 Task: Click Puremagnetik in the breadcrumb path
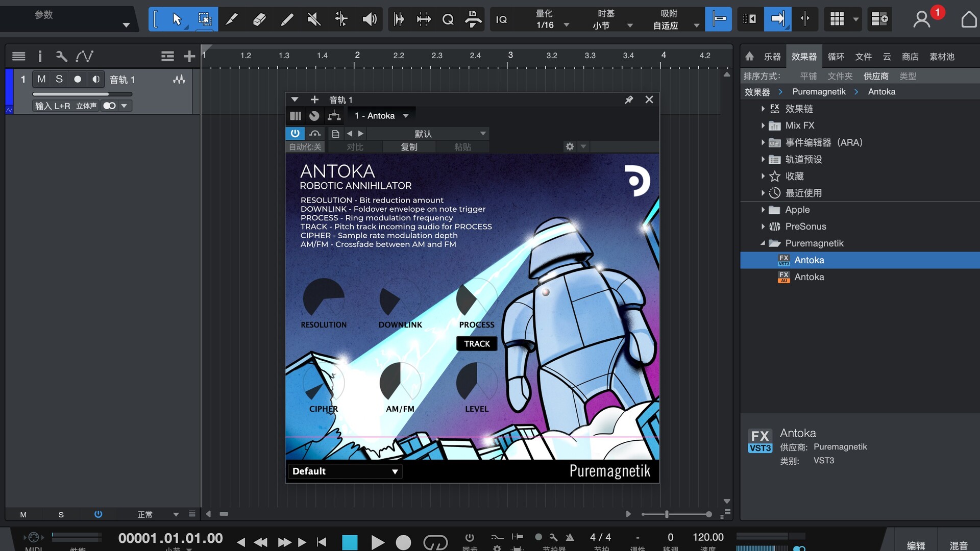pyautogui.click(x=819, y=92)
